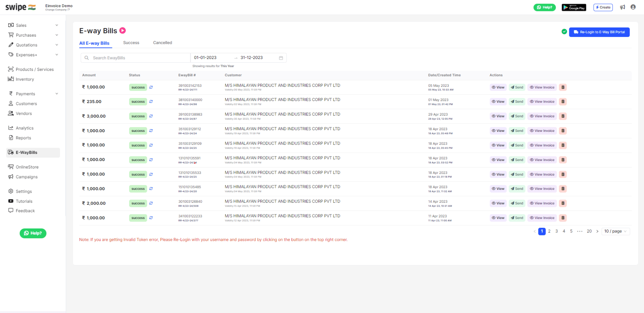Open E-WayBills in the sidebar
644x313 pixels.
point(33,152)
